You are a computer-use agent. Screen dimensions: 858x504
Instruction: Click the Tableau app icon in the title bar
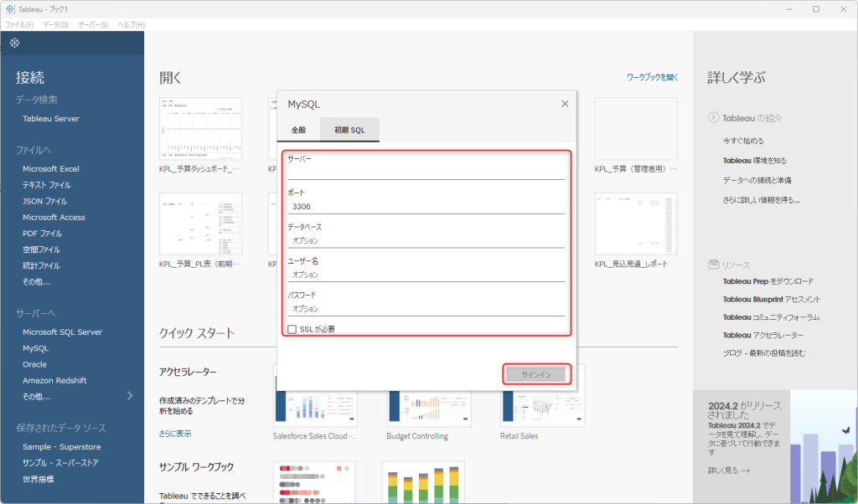tap(10, 9)
